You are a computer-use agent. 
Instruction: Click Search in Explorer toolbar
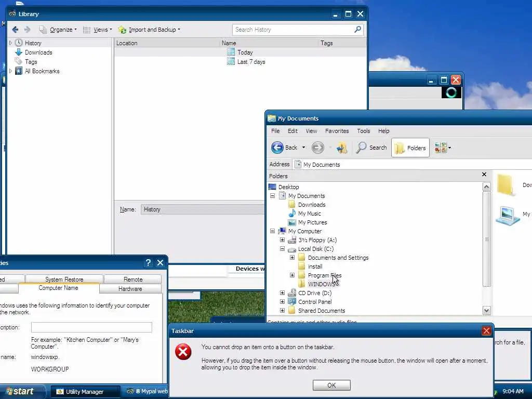[371, 148]
